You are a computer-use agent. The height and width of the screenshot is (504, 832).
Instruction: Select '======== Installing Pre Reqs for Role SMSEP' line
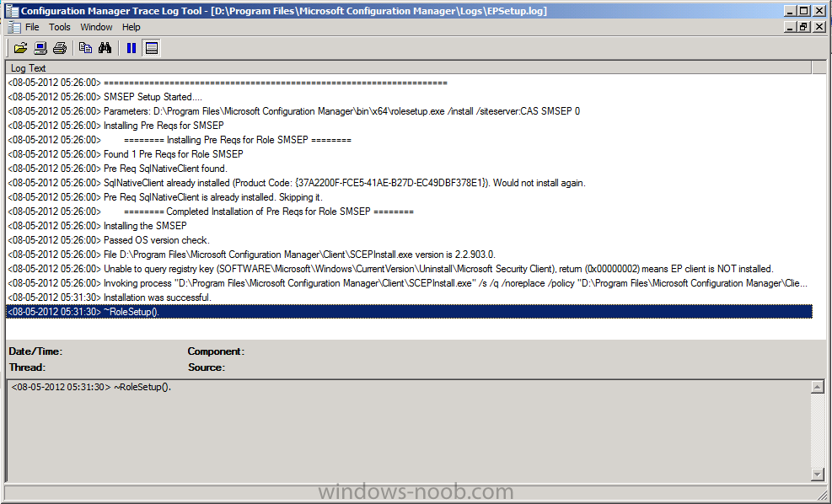coord(409,140)
